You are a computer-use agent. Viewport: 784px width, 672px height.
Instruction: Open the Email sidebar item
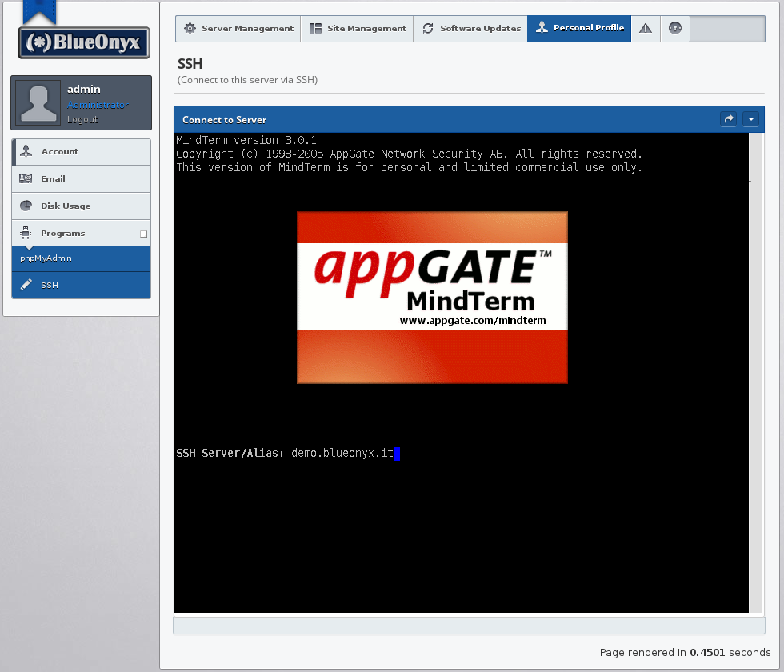coord(81,179)
